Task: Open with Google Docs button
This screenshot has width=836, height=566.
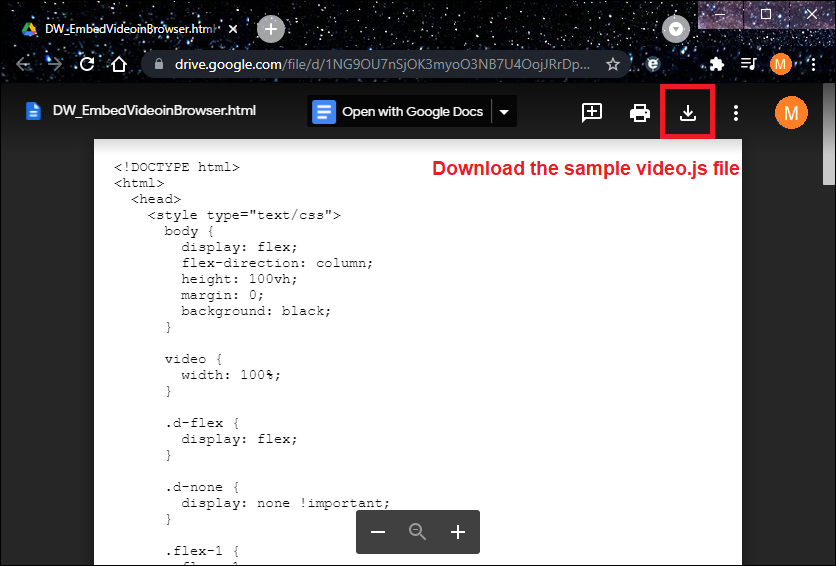Action: (400, 111)
